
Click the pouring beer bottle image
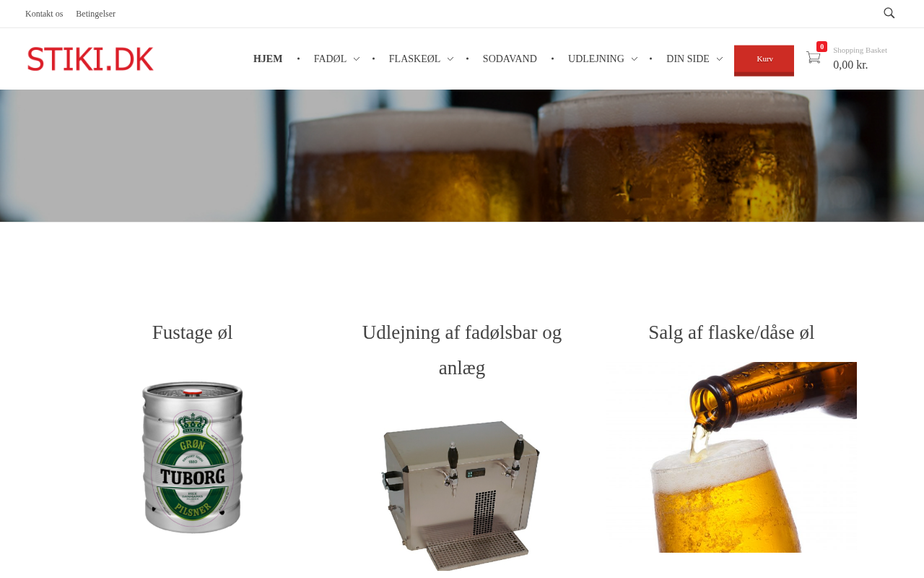731,457
